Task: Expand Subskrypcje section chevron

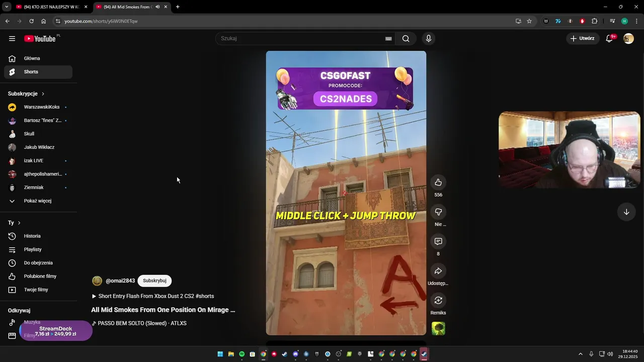Action: pyautogui.click(x=43, y=94)
